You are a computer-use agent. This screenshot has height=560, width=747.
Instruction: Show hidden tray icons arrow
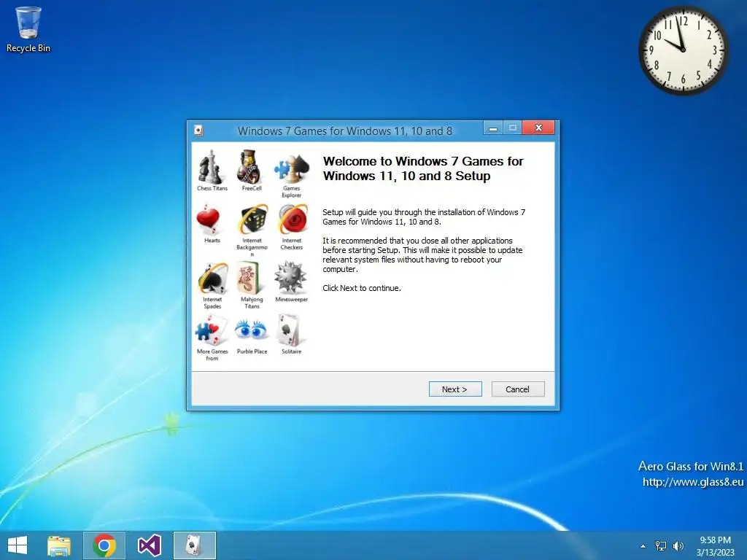[x=643, y=546]
